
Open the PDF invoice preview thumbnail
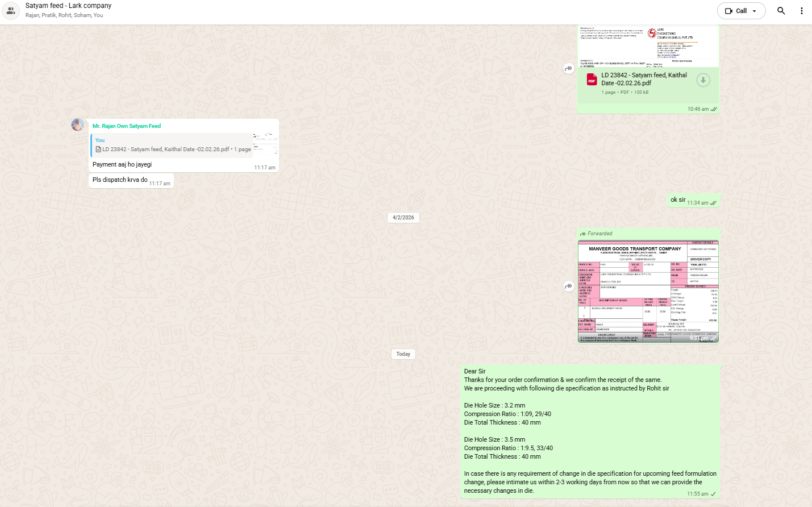pyautogui.click(x=648, y=45)
